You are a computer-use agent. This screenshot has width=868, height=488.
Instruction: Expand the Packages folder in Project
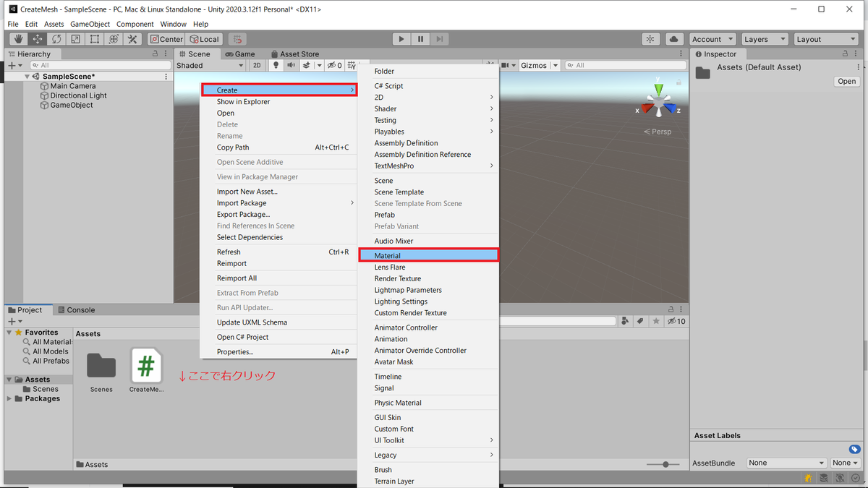pos(9,398)
